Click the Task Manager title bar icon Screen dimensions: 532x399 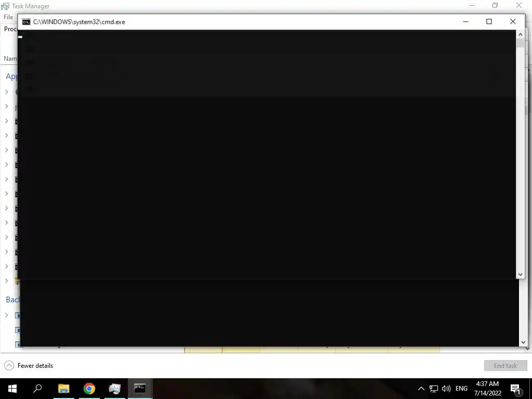coord(5,6)
